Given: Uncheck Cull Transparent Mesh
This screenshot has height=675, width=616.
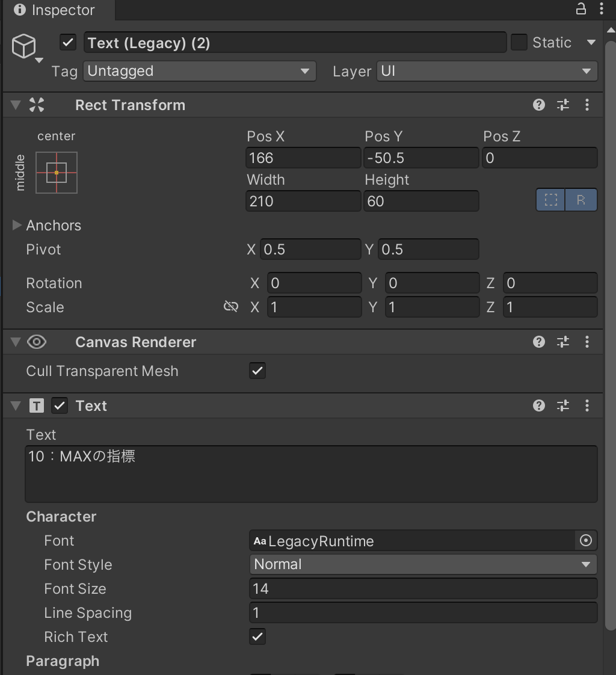Looking at the screenshot, I should click(x=257, y=371).
